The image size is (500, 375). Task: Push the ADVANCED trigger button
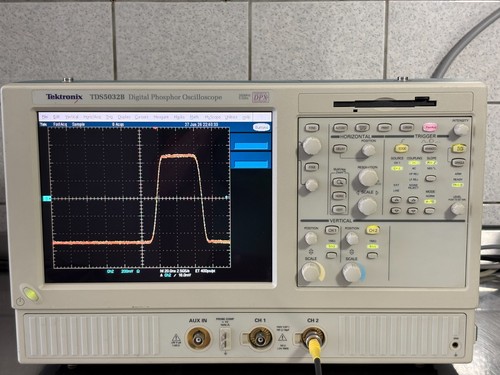pyautogui.click(x=429, y=148)
